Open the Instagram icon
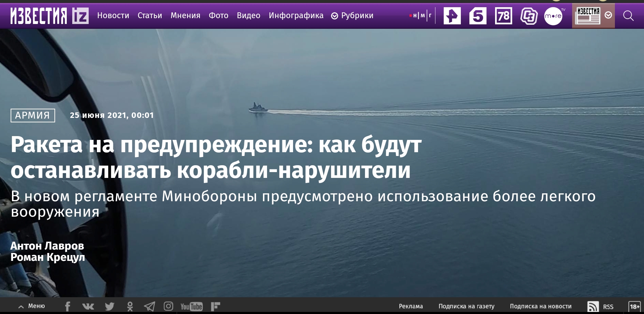 tap(168, 306)
